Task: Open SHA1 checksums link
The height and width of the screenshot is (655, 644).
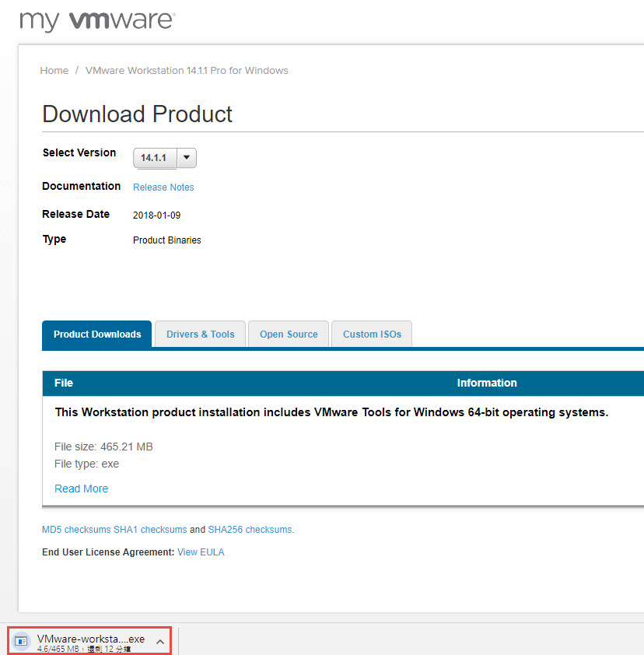Action: 150,529
